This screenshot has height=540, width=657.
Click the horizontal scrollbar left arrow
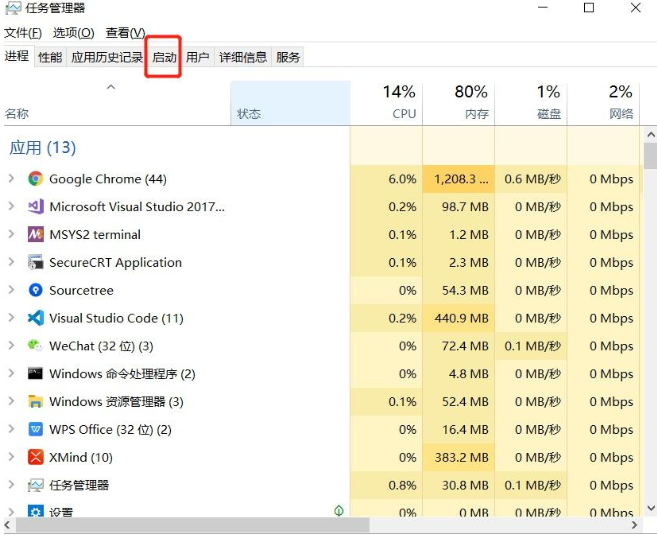click(x=8, y=524)
